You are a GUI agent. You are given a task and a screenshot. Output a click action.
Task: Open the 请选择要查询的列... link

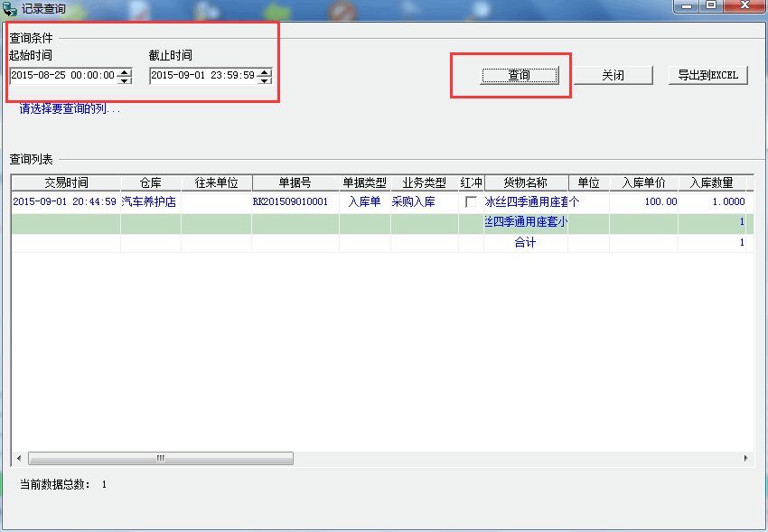point(70,108)
